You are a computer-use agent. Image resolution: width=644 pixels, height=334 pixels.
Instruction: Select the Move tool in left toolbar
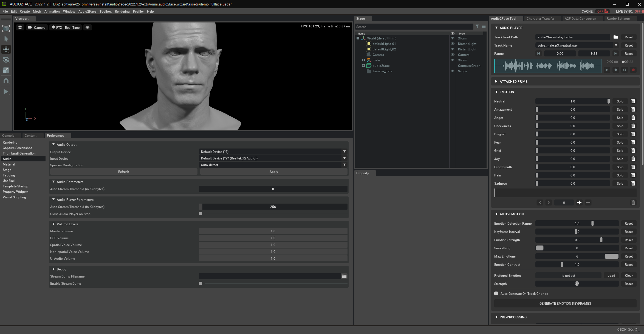coord(6,49)
